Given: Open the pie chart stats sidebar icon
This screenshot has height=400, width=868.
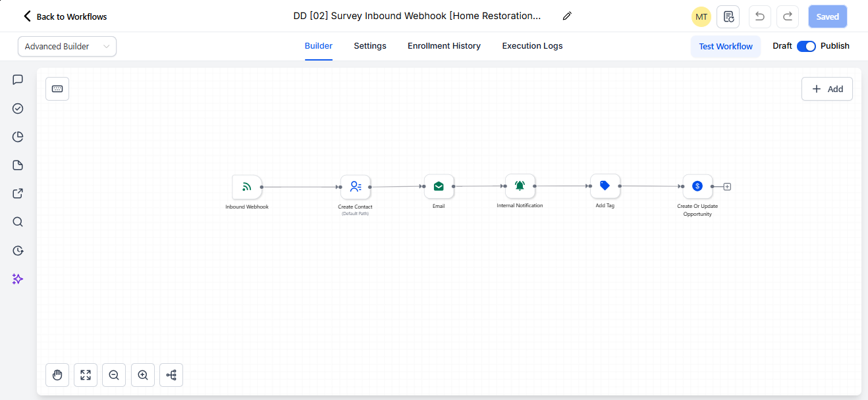Looking at the screenshot, I should point(18,137).
